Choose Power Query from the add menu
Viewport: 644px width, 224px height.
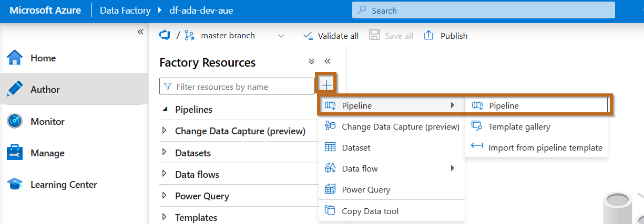(392, 189)
